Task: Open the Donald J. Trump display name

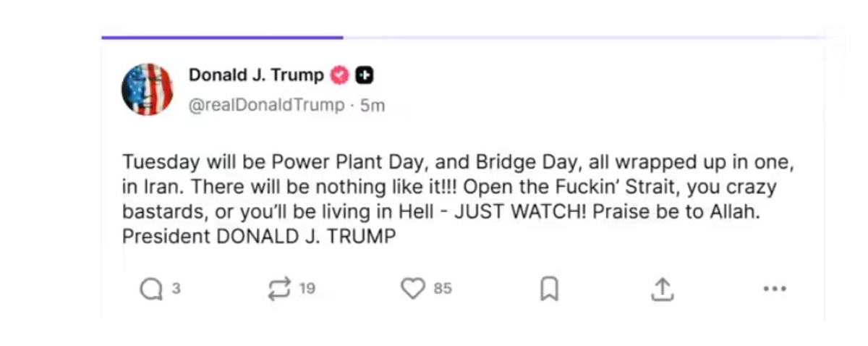Action: tap(256, 75)
